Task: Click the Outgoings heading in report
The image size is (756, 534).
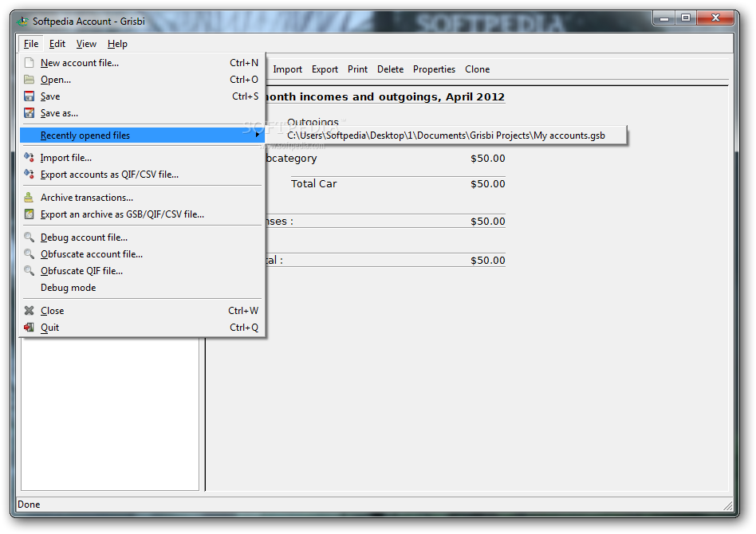Action: [313, 122]
